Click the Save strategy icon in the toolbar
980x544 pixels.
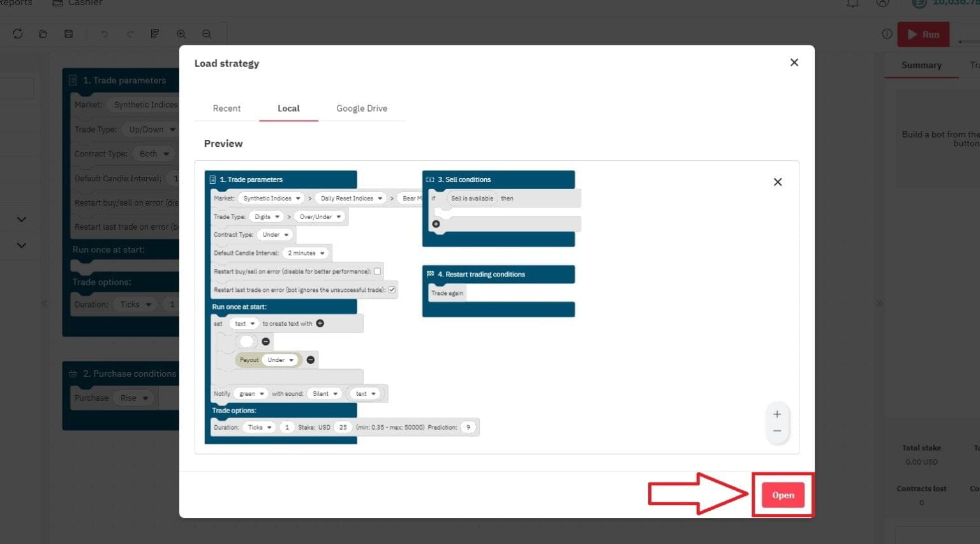[68, 34]
